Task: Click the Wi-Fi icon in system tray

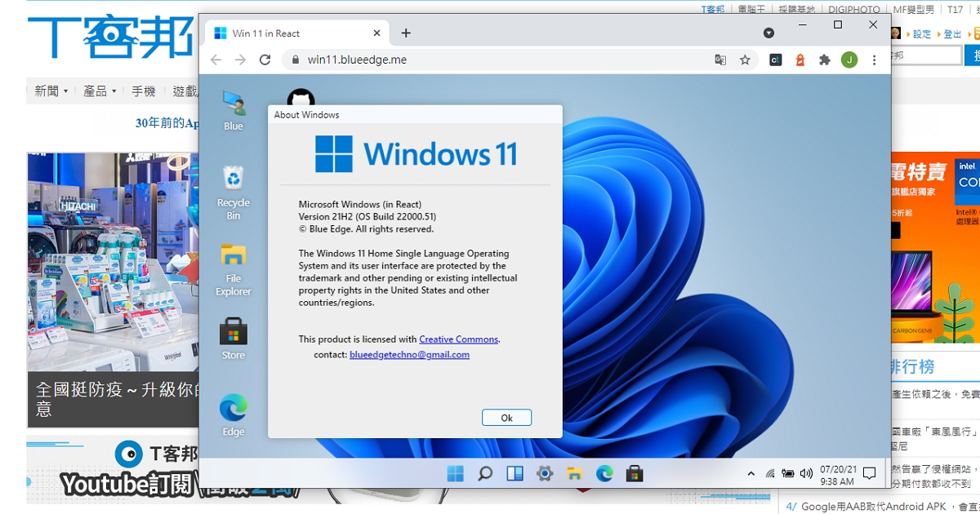Action: pos(769,473)
